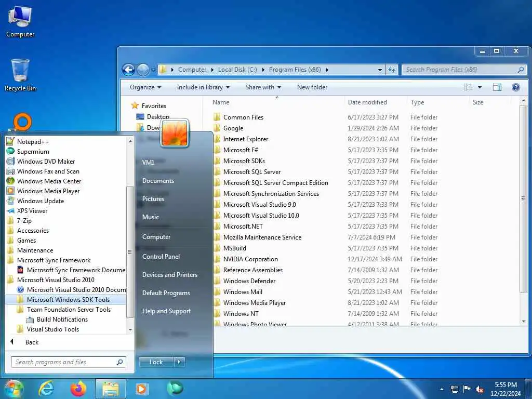Open Build Notifications
The width and height of the screenshot is (532, 399).
pos(62,320)
